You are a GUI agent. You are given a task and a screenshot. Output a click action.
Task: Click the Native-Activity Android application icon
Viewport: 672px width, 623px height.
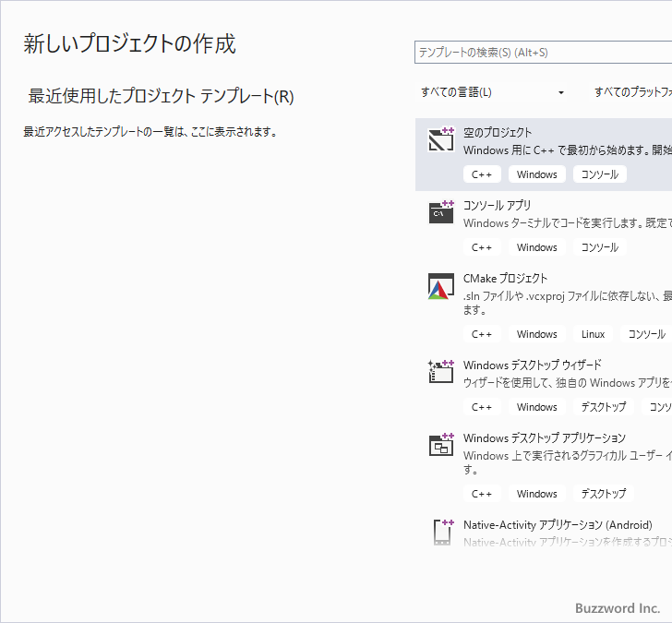point(443,532)
